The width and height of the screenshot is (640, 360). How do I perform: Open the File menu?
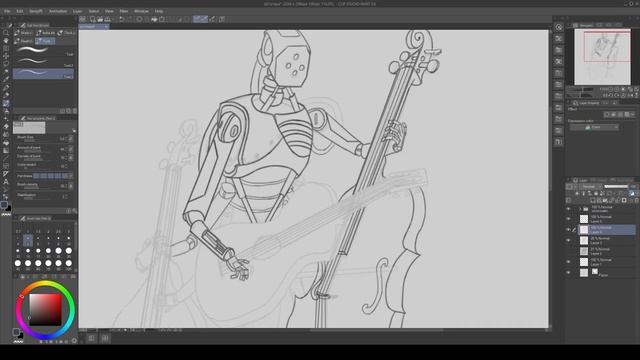(7, 11)
